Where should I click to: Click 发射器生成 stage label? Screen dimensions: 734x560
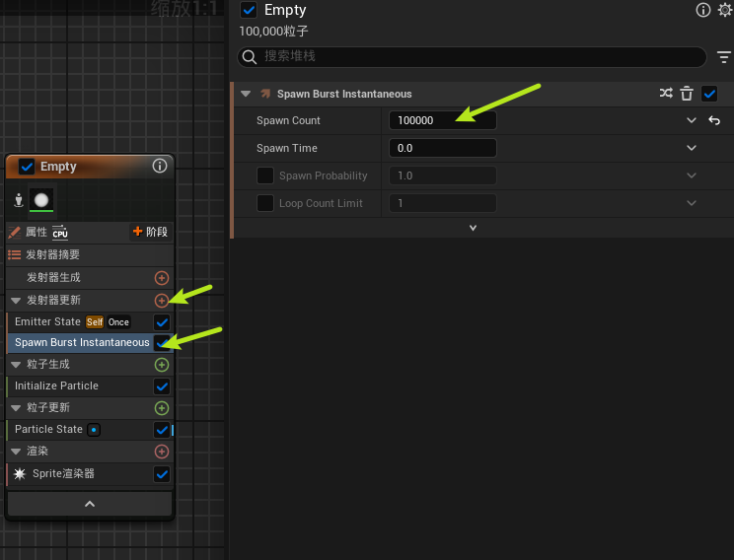click(53, 277)
